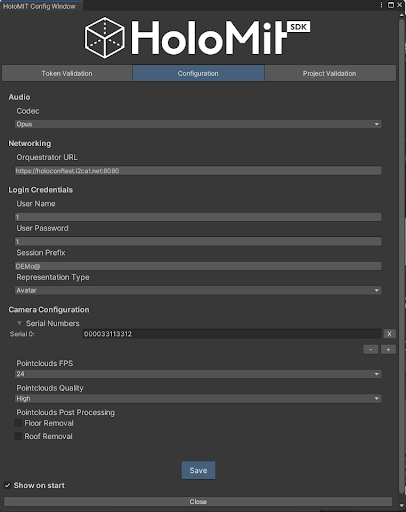Viewport: 406px width, 512px height.
Task: Open the Pointclouds Quality dropdown showing High
Action: tap(198, 398)
